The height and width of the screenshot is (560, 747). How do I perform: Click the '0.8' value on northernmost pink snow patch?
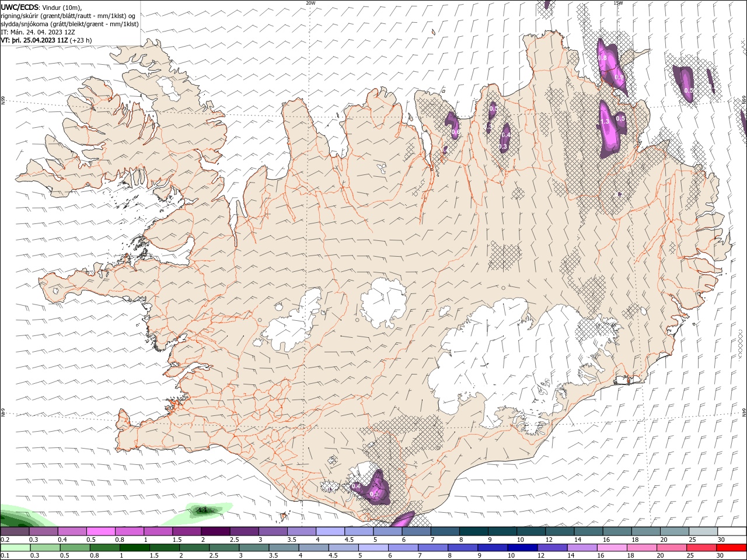[603, 58]
